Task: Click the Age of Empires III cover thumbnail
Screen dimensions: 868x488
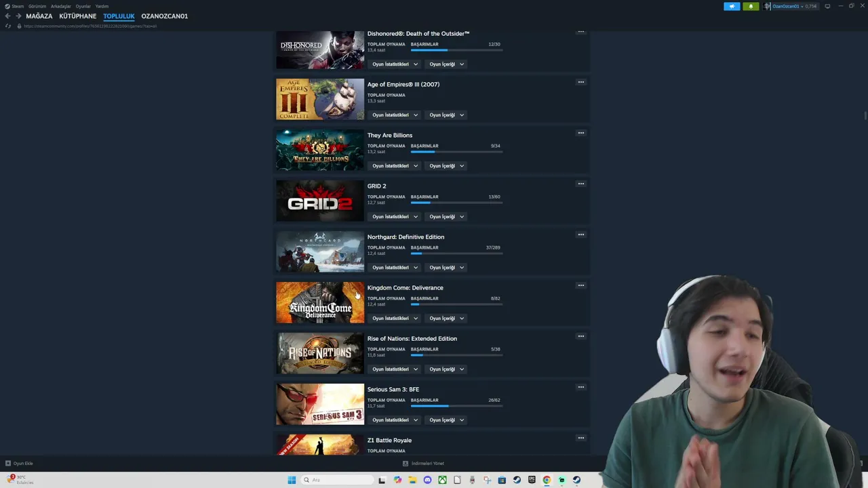Action: (320, 99)
